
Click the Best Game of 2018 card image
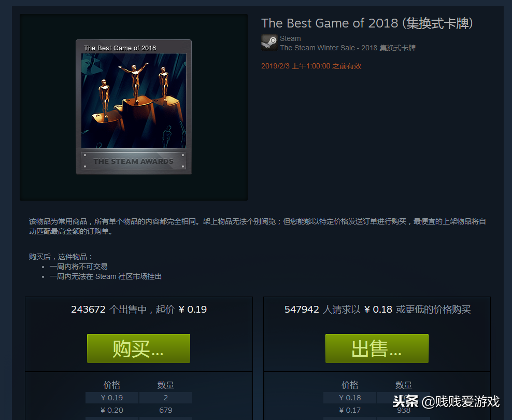pyautogui.click(x=134, y=107)
